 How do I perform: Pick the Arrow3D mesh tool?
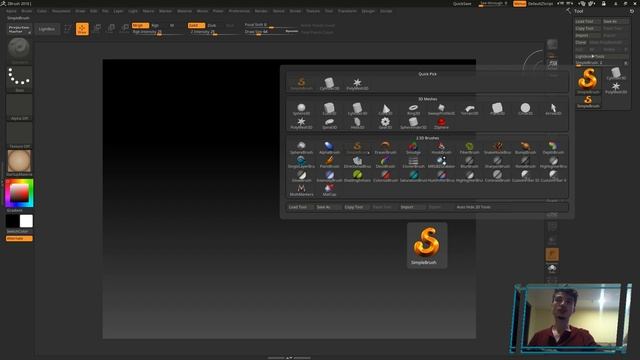coord(553,109)
